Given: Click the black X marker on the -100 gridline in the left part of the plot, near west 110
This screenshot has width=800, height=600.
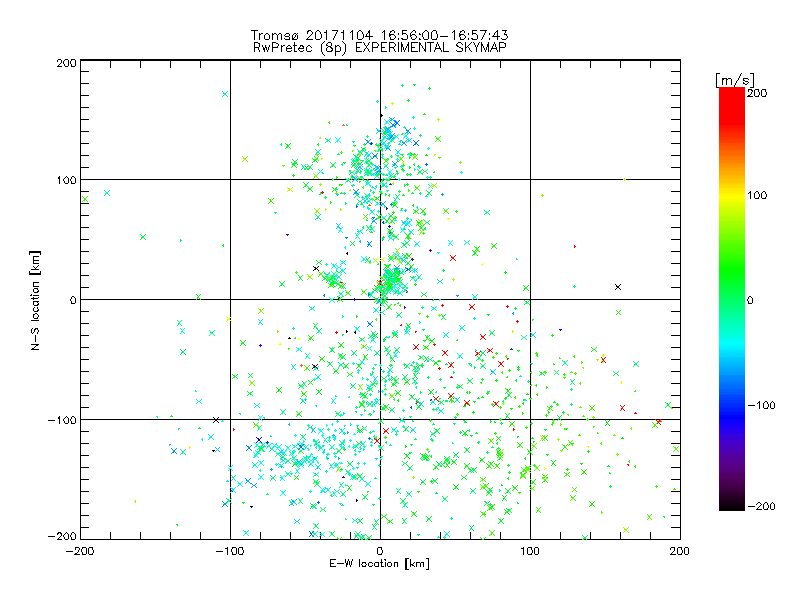Looking at the screenshot, I should [x=216, y=420].
